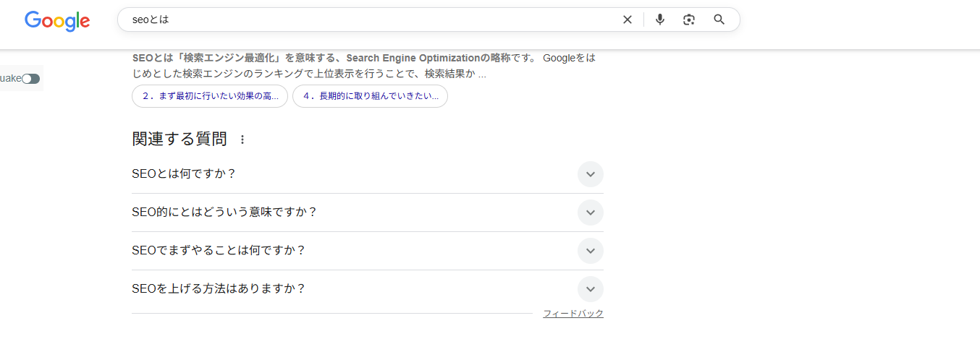Image resolution: width=980 pixels, height=339 pixels.
Task: Click the Google logo
Action: (x=57, y=21)
